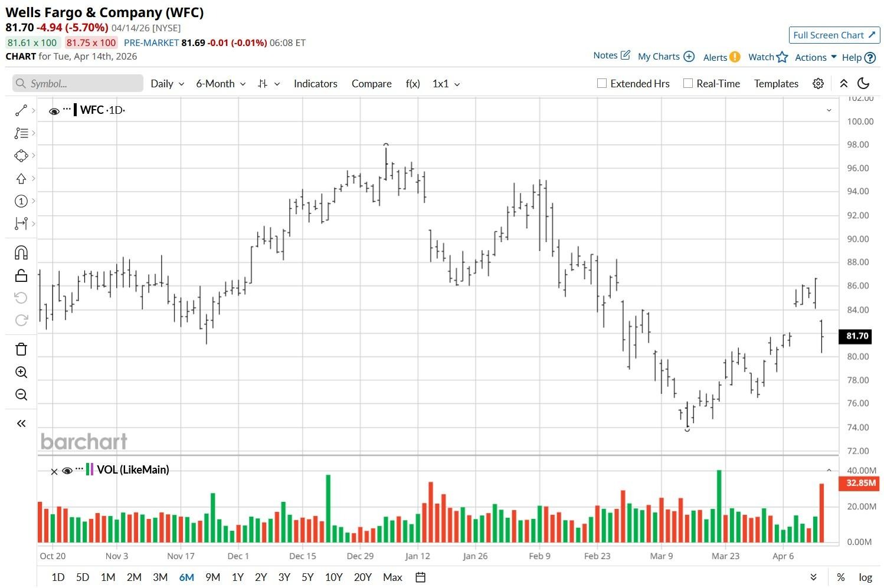Select the price range measure tool
884x588 pixels.
pos(21,224)
